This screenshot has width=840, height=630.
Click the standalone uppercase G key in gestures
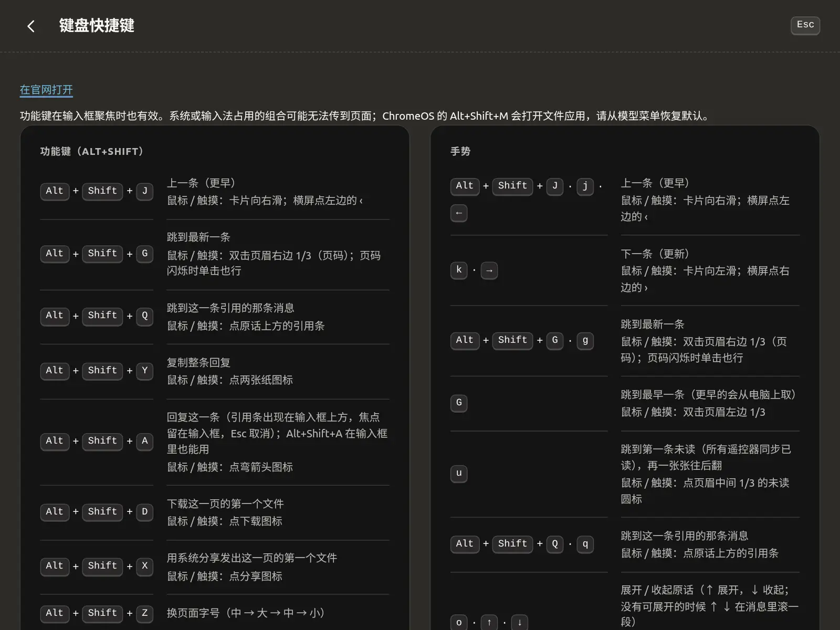459,403
